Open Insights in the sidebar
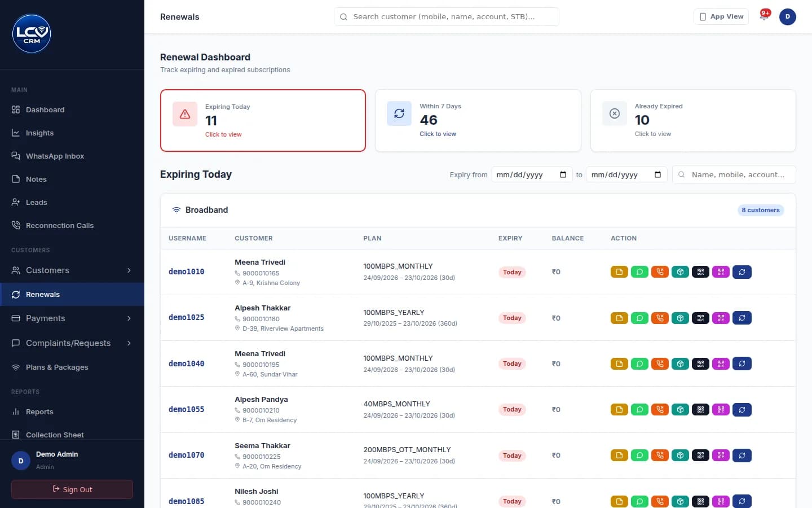This screenshot has width=812, height=508. 72,133
